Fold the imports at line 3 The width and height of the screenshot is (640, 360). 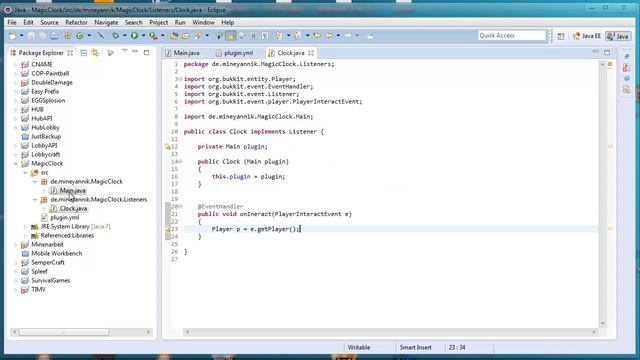[180, 79]
